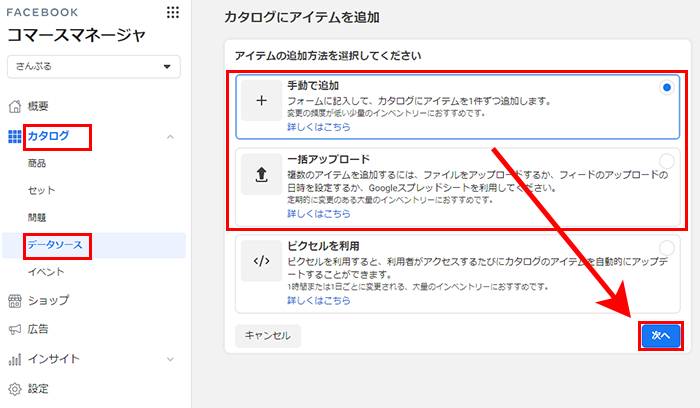Image resolution: width=700 pixels, height=408 pixels.
Task: Open 設定 in the sidebar
Action: (38, 389)
